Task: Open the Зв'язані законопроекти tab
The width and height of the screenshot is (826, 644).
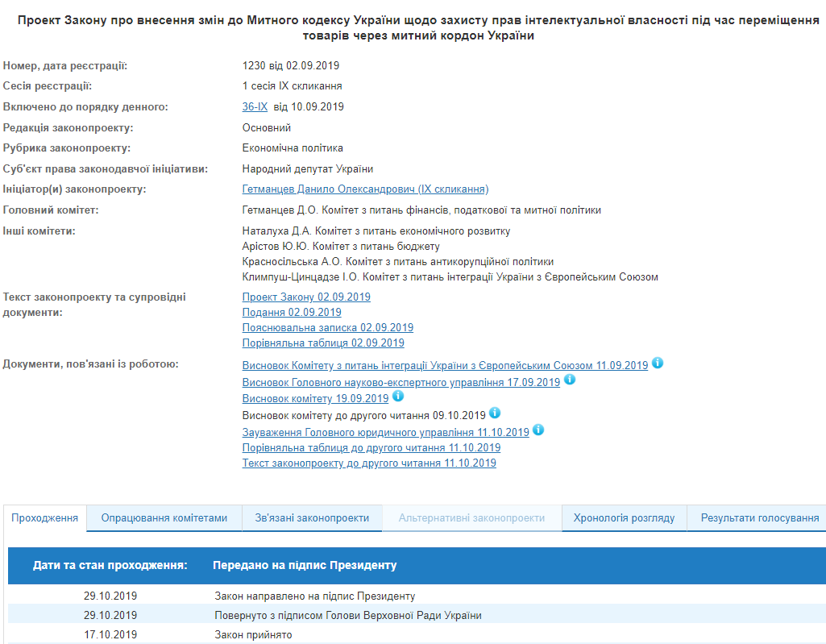Action: (312, 518)
